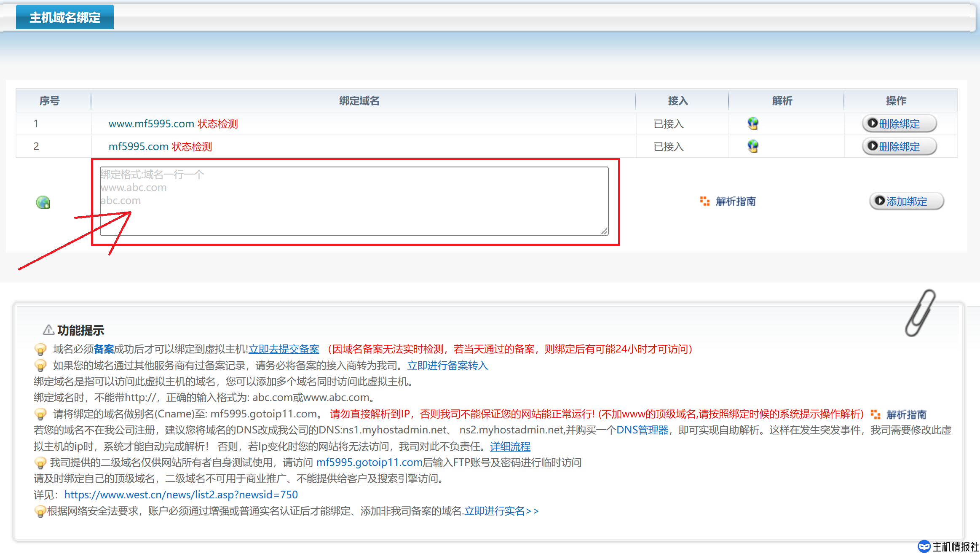Follow 立即进行备案转入 link

click(x=447, y=366)
